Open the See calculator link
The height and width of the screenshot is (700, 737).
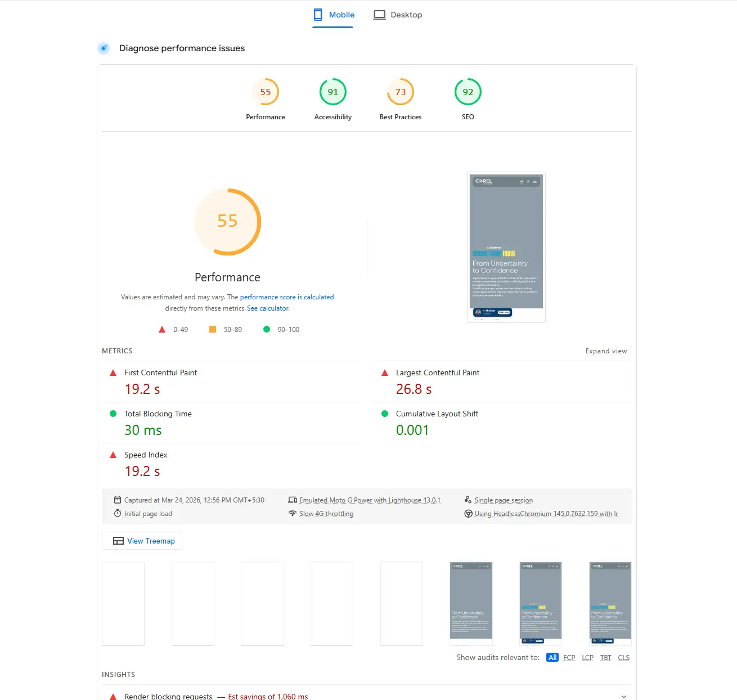tap(268, 308)
